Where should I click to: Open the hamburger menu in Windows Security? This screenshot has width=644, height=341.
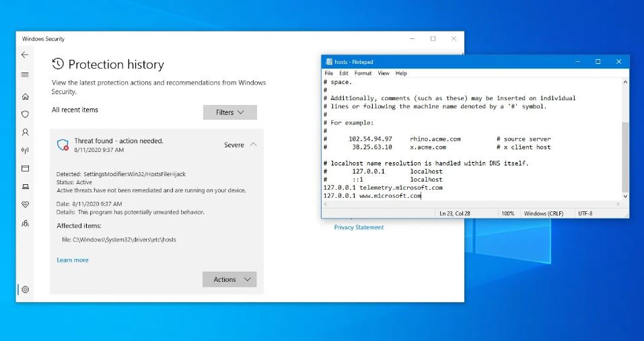pos(25,75)
